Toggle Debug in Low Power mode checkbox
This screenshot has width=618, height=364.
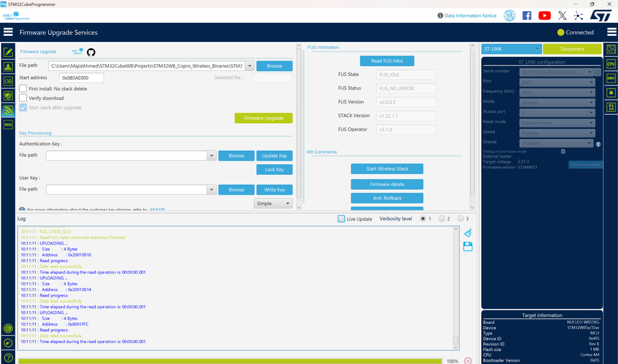563,151
